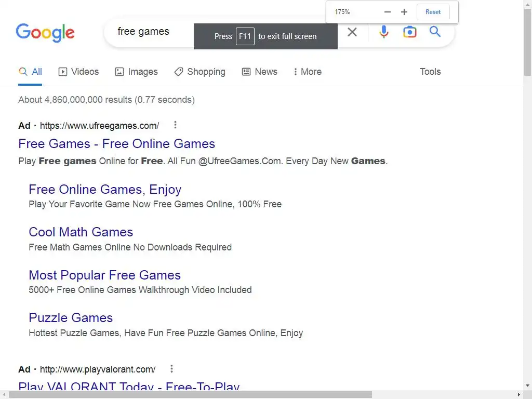Open options for playvalorant.com ad
The width and height of the screenshot is (532, 399).
pyautogui.click(x=171, y=368)
